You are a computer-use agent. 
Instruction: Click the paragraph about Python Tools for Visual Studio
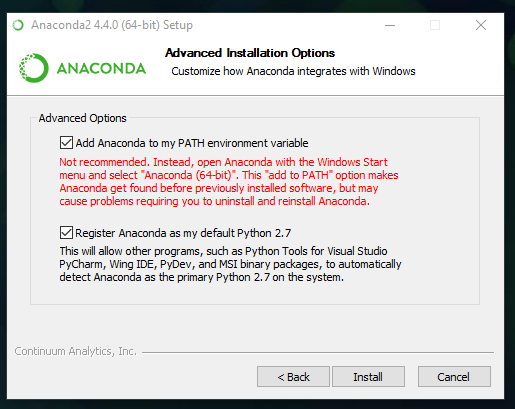pos(230,264)
